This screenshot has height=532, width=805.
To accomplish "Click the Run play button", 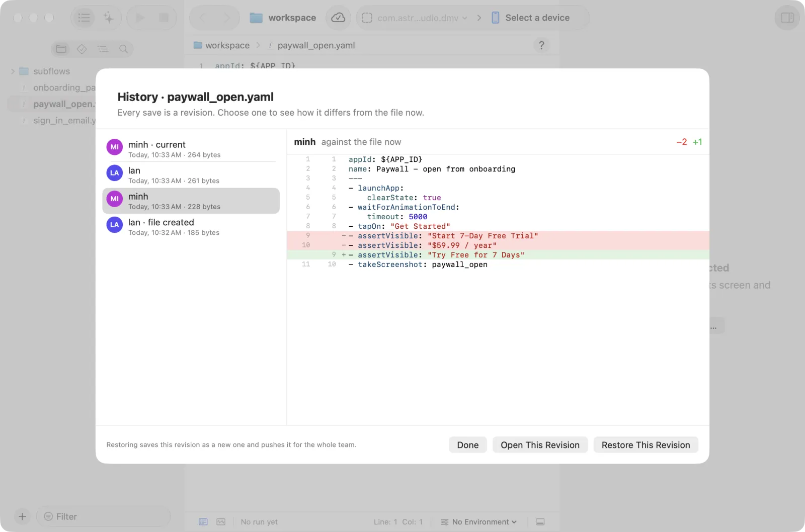I will pos(140,18).
